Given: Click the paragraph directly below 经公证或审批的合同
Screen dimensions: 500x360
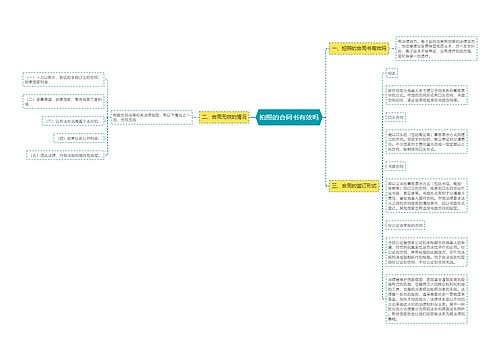Looking at the screenshot, I should pos(426,252).
